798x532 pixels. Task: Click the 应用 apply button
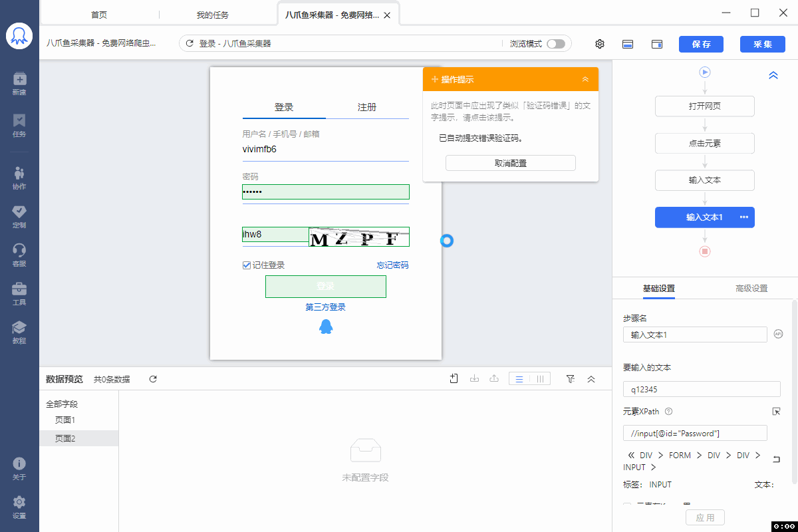click(705, 517)
